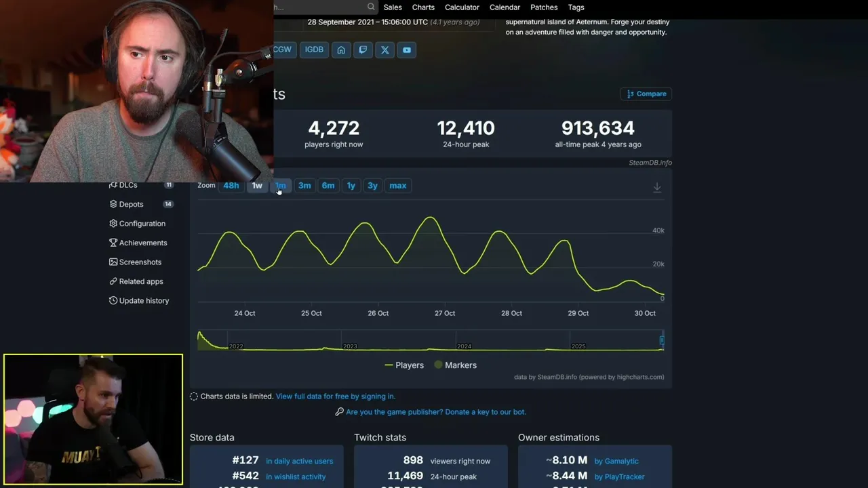
Task: Open 'by PlayTracker' estimation link
Action: [619, 477]
